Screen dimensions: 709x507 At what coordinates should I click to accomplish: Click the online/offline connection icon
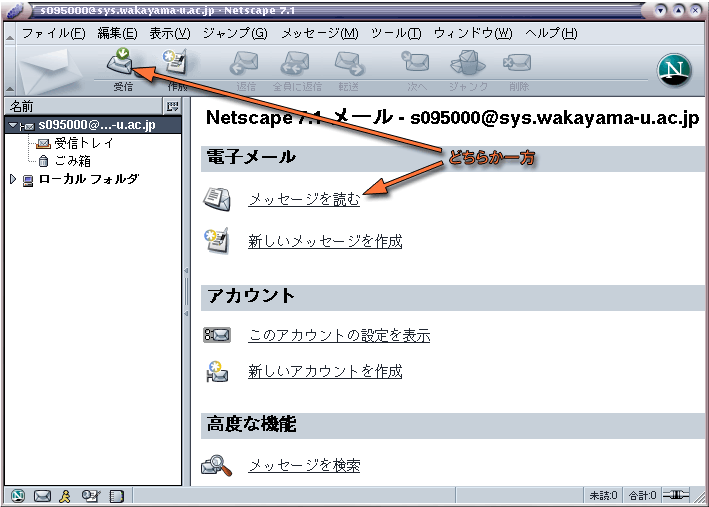[x=676, y=495]
